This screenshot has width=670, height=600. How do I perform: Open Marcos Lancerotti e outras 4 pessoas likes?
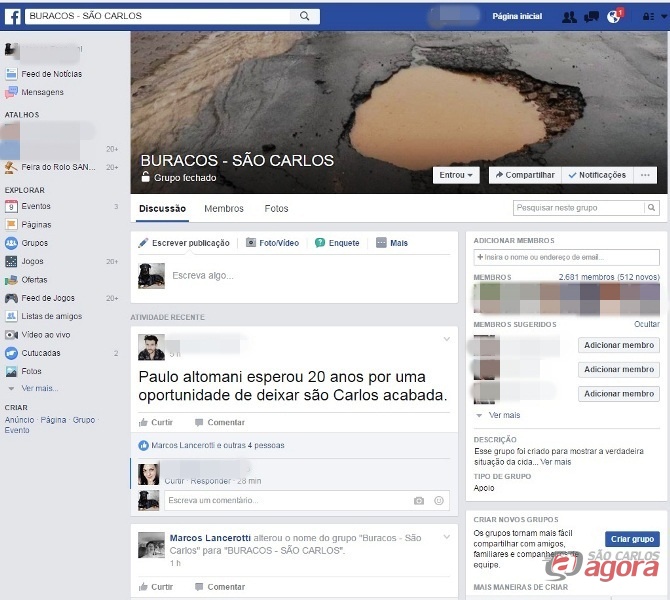(218, 446)
